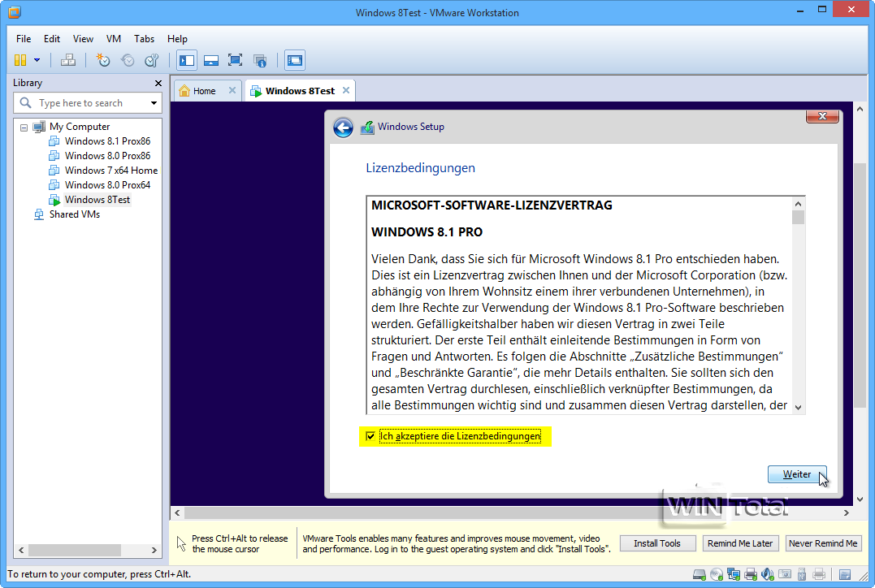This screenshot has height=588, width=875.
Task: Pause the virtual machine using the yellow toolbar icon
Action: click(x=20, y=60)
